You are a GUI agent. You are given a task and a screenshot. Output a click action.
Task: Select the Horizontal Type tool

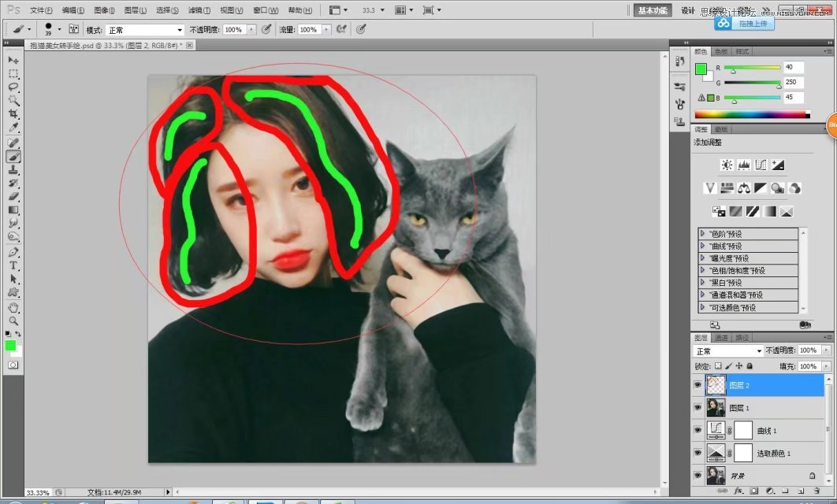tap(13, 265)
